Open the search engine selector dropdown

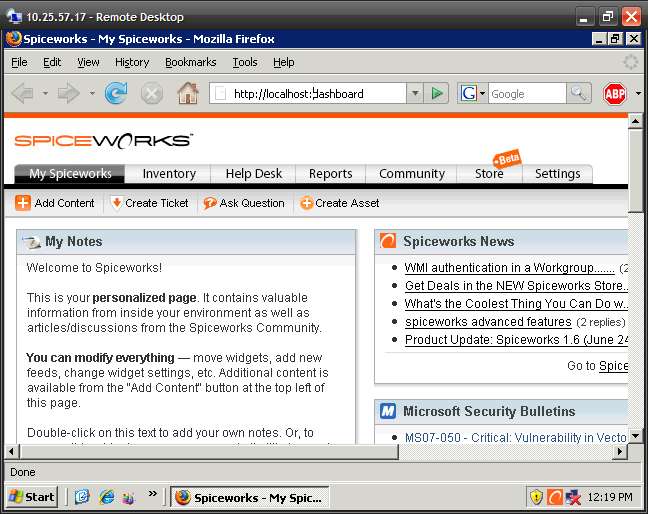[482, 93]
